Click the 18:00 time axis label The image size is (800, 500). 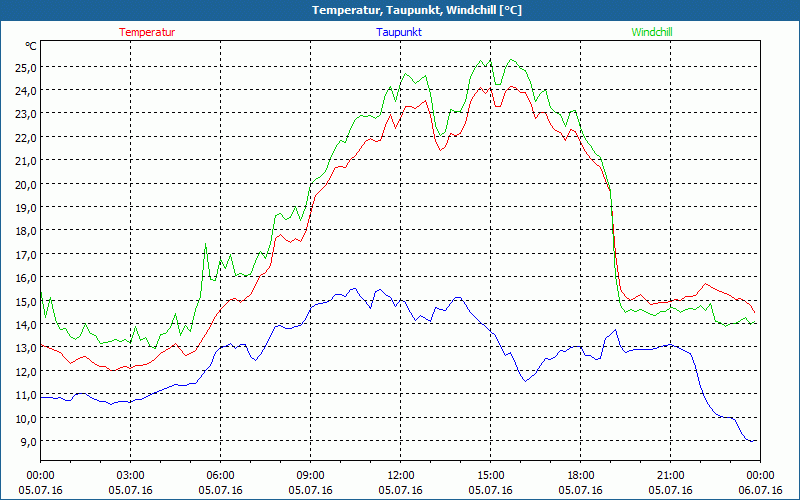[580, 476]
